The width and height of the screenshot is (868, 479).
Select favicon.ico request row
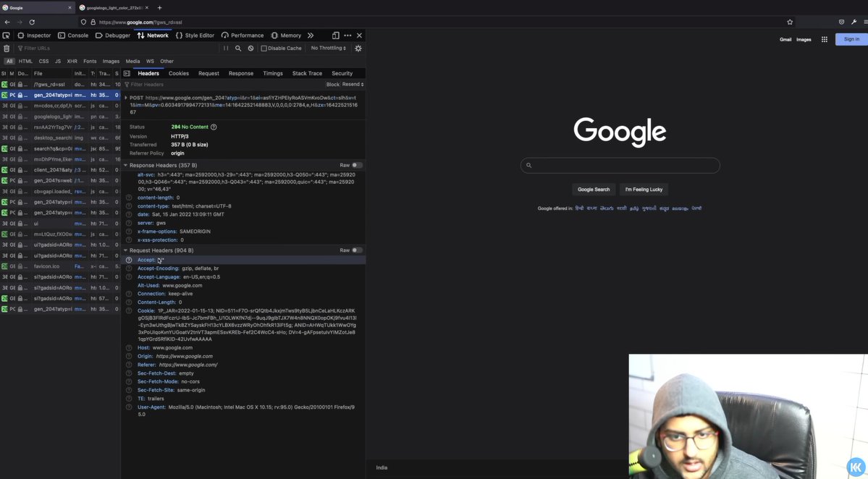click(x=60, y=266)
